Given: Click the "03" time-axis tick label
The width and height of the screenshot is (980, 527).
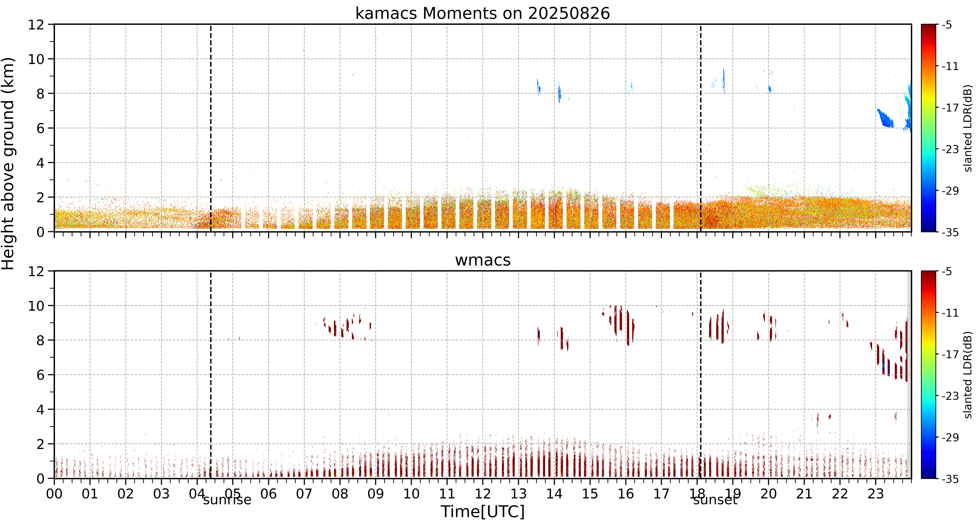Looking at the screenshot, I should [161, 494].
